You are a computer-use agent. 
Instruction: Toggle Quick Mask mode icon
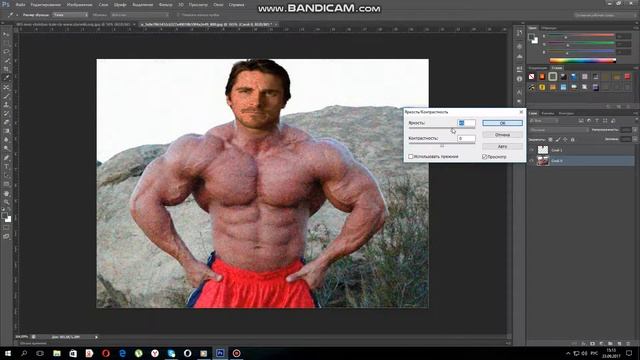(6, 228)
